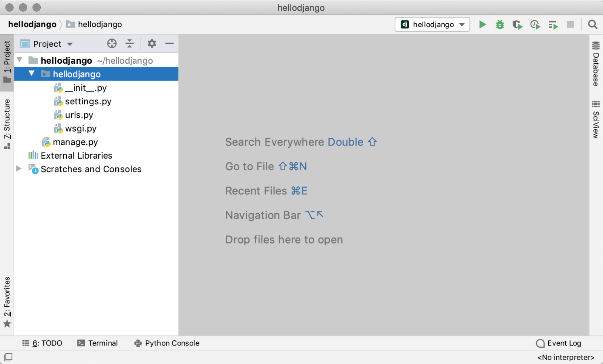The height and width of the screenshot is (364, 603).
Task: Open Search Everywhere magnifier icon
Action: tap(592, 25)
